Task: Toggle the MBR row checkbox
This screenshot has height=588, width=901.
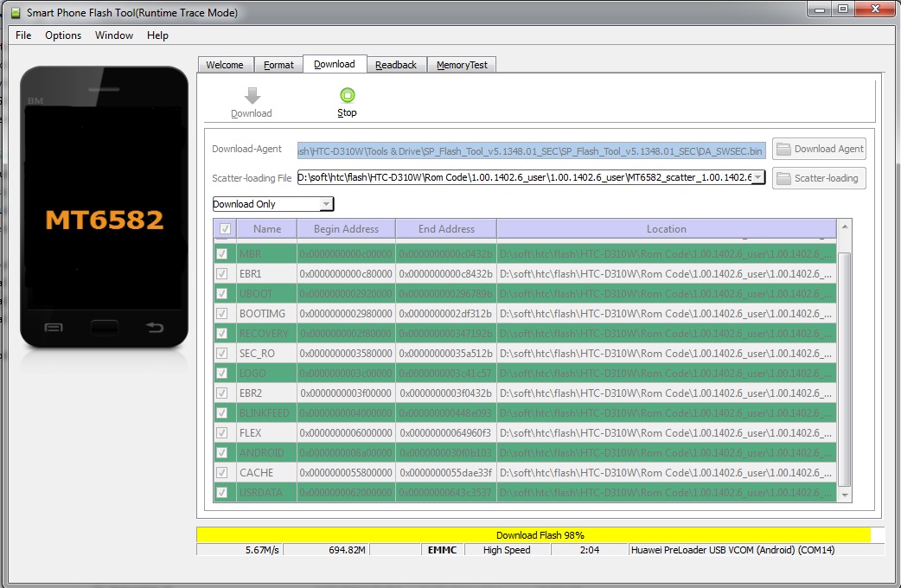Action: pyautogui.click(x=222, y=254)
